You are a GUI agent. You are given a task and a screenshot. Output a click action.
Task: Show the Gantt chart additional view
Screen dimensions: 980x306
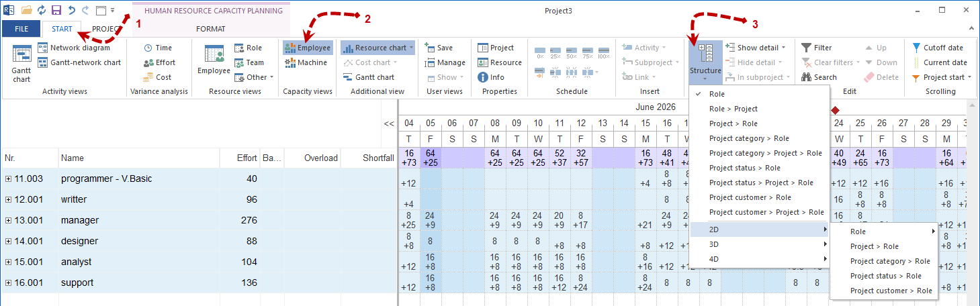pyautogui.click(x=367, y=77)
